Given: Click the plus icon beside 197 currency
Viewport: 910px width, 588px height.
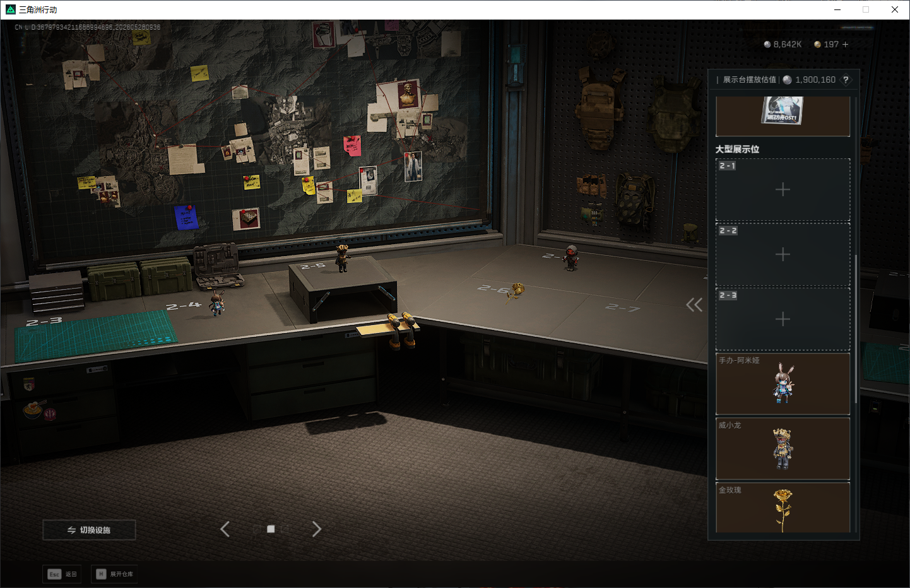Looking at the screenshot, I should [x=845, y=44].
